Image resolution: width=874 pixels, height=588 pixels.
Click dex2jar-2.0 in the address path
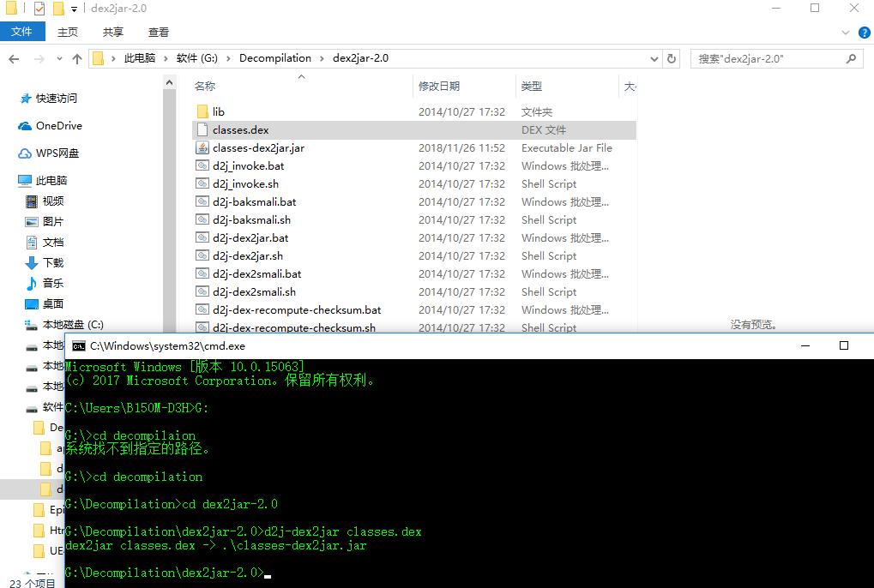click(x=360, y=58)
